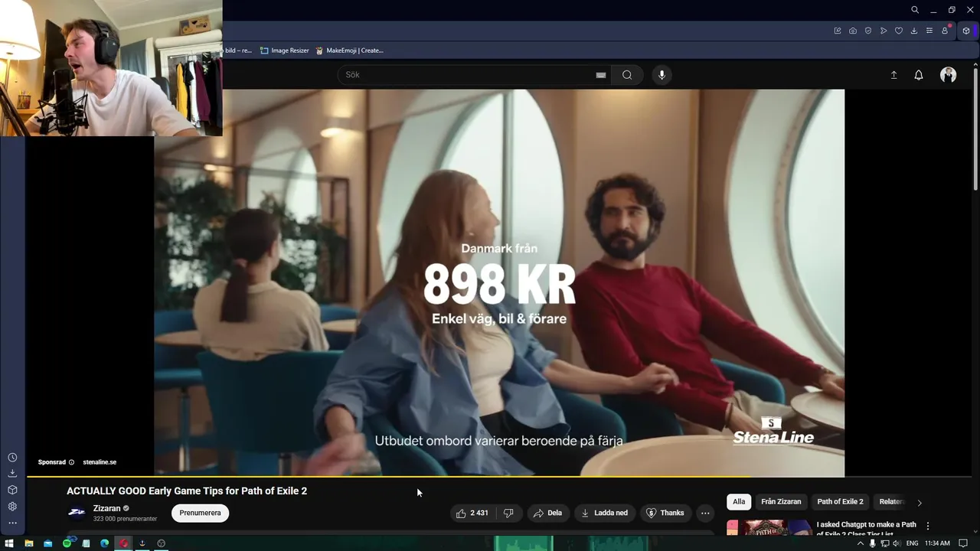Open File Explorer from the taskbar
Screen dimensions: 980x551
pyautogui.click(x=28, y=543)
